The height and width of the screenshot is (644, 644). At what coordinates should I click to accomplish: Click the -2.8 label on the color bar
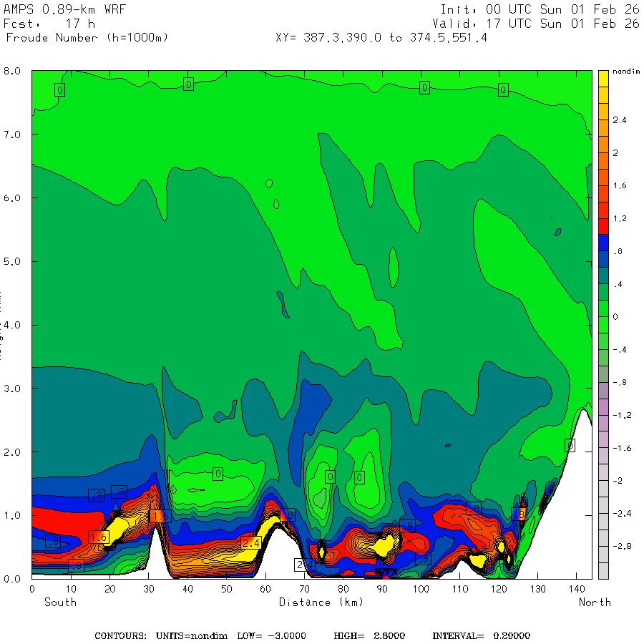click(x=622, y=546)
